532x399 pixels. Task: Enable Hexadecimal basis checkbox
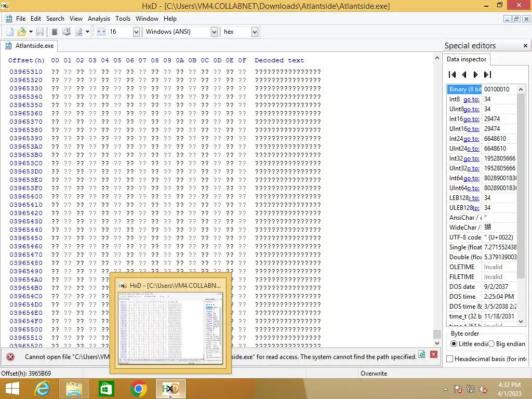point(449,358)
